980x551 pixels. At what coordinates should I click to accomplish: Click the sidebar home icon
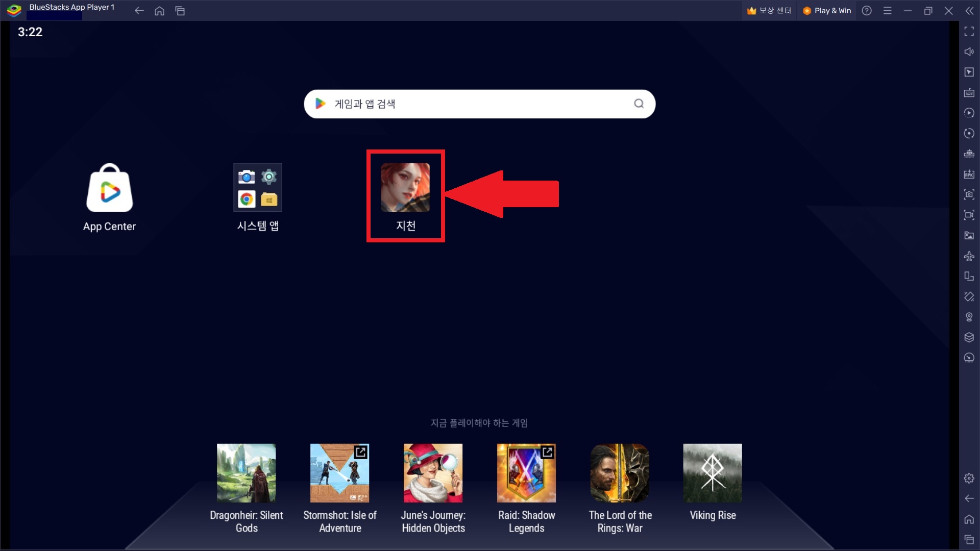pyautogui.click(x=969, y=519)
